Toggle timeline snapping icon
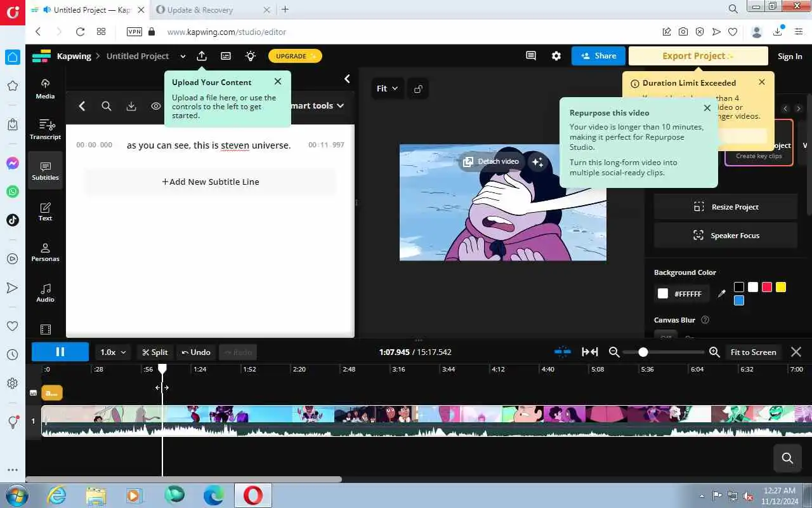 coord(562,352)
